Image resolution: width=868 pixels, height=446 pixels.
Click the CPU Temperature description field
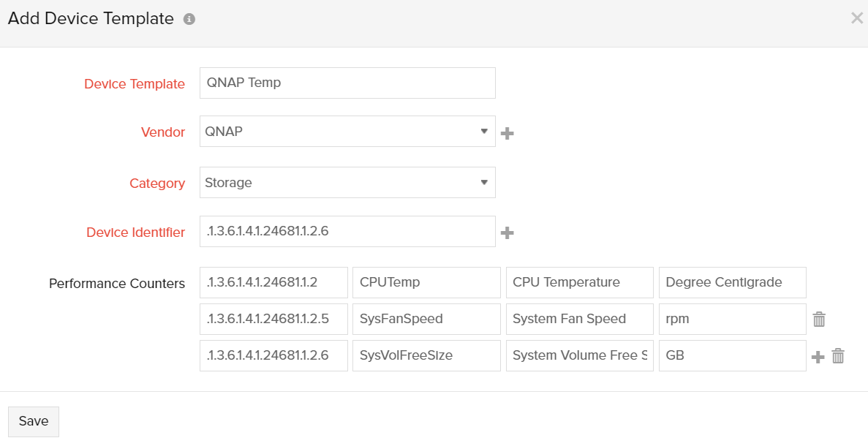coord(579,282)
